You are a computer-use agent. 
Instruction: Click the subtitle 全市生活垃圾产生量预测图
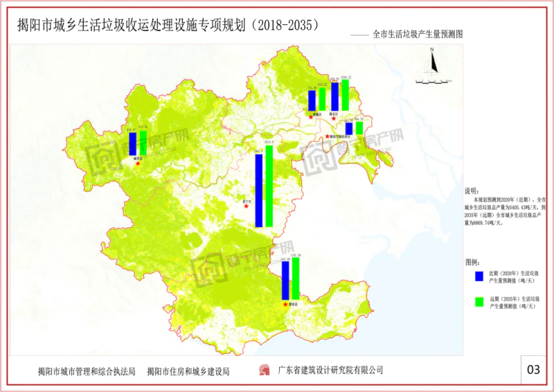pyautogui.click(x=417, y=33)
